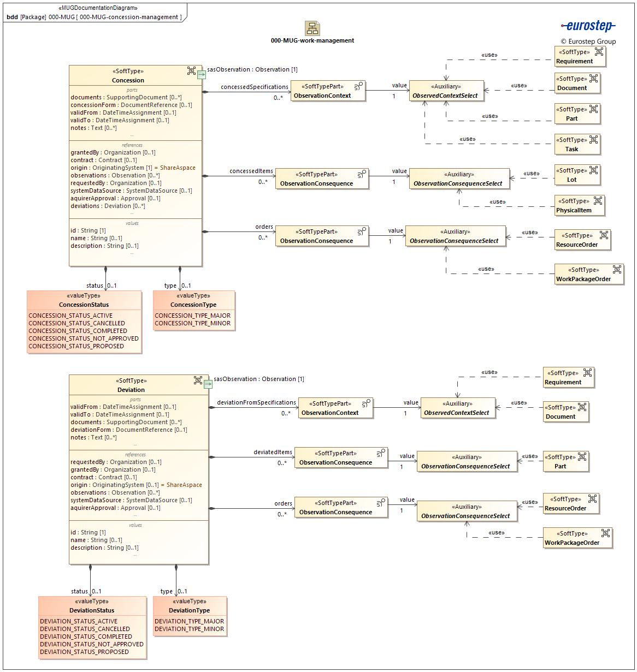Select the SoftTypePart icon on ObservationContext
The width and height of the screenshot is (637, 672).
359,87
